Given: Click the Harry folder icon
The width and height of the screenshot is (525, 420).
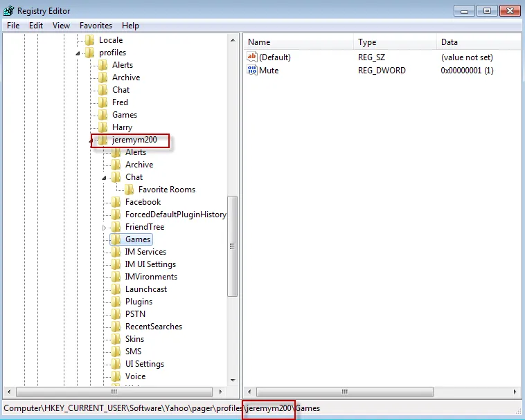Looking at the screenshot, I should [103, 127].
